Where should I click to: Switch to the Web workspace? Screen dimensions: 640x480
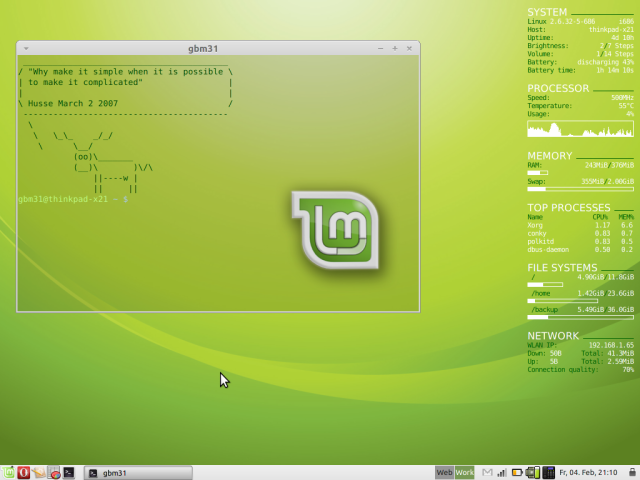(x=444, y=473)
